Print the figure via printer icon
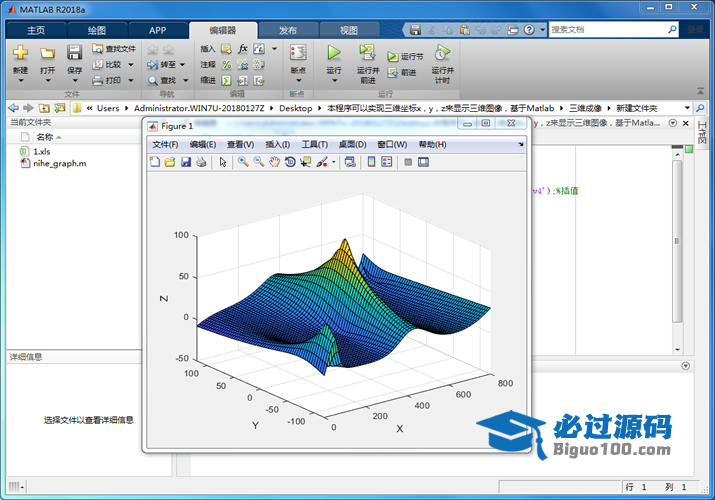The image size is (715, 500). (x=201, y=162)
